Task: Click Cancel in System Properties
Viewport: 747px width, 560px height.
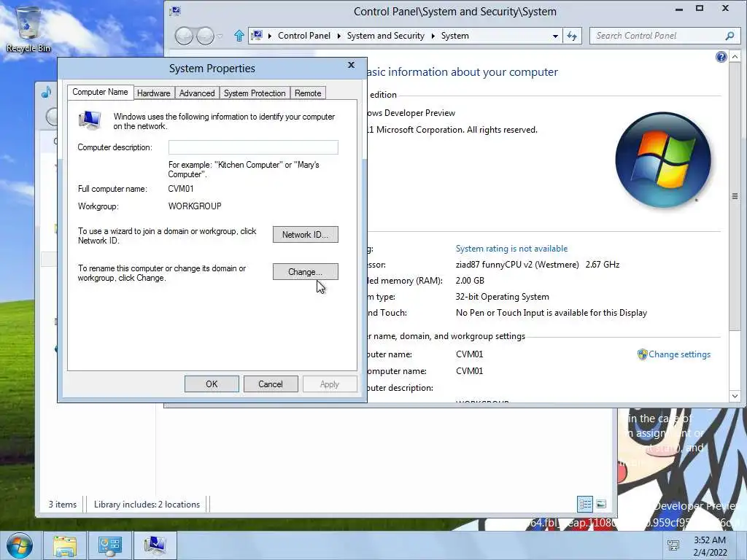Action: point(271,384)
